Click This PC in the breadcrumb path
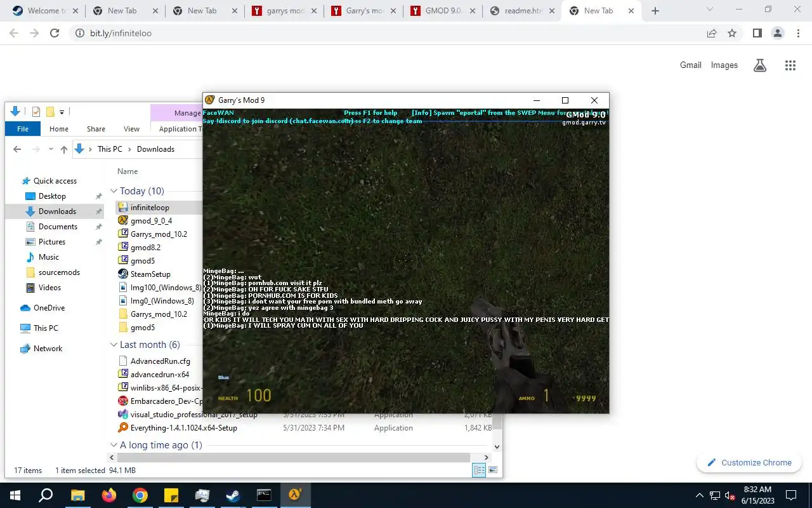 [x=110, y=149]
